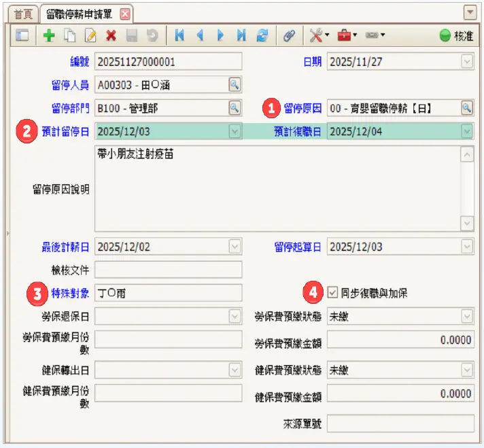Click the search icon next to 留停原因
Image resolution: width=484 pixels, height=448 pixels.
point(467,107)
